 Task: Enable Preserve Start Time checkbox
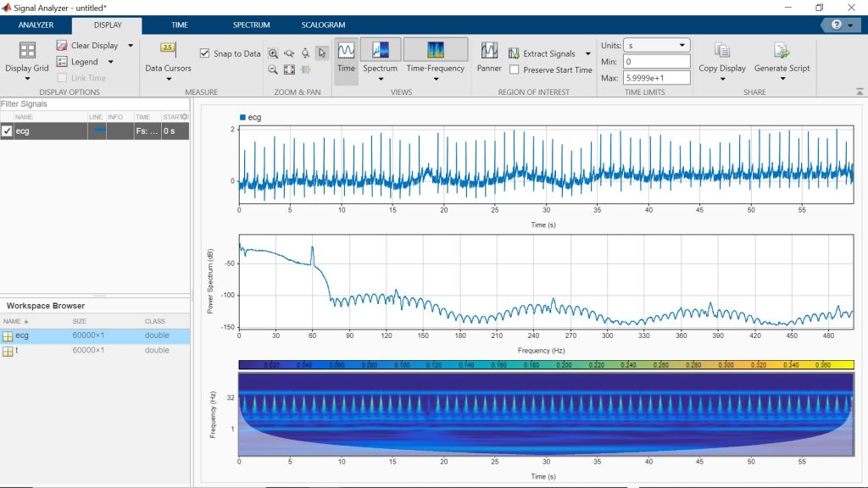(x=515, y=70)
